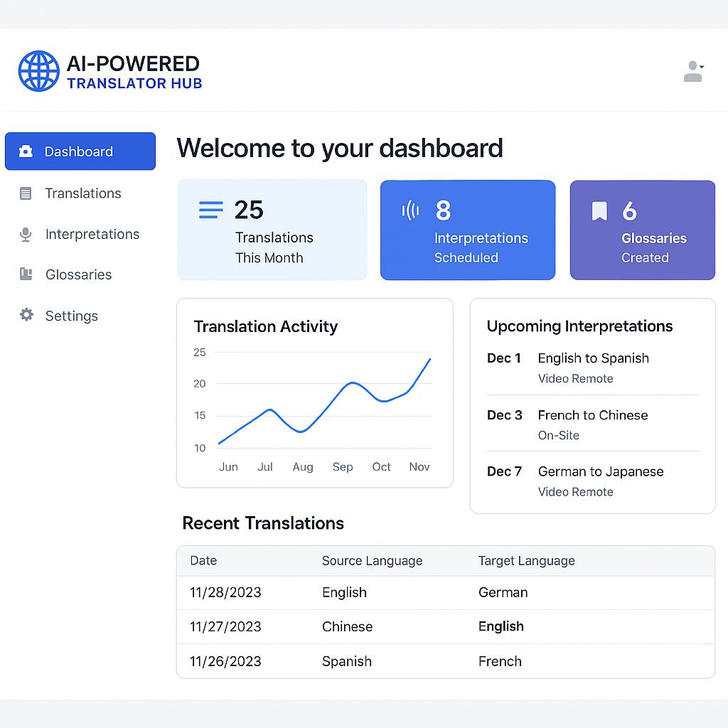Click the Date column header

tap(203, 560)
